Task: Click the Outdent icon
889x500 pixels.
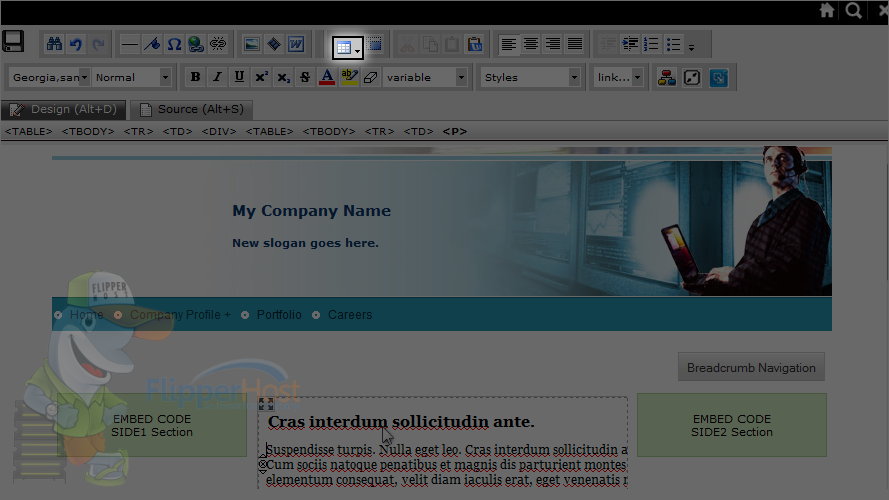Action: pyautogui.click(x=608, y=44)
